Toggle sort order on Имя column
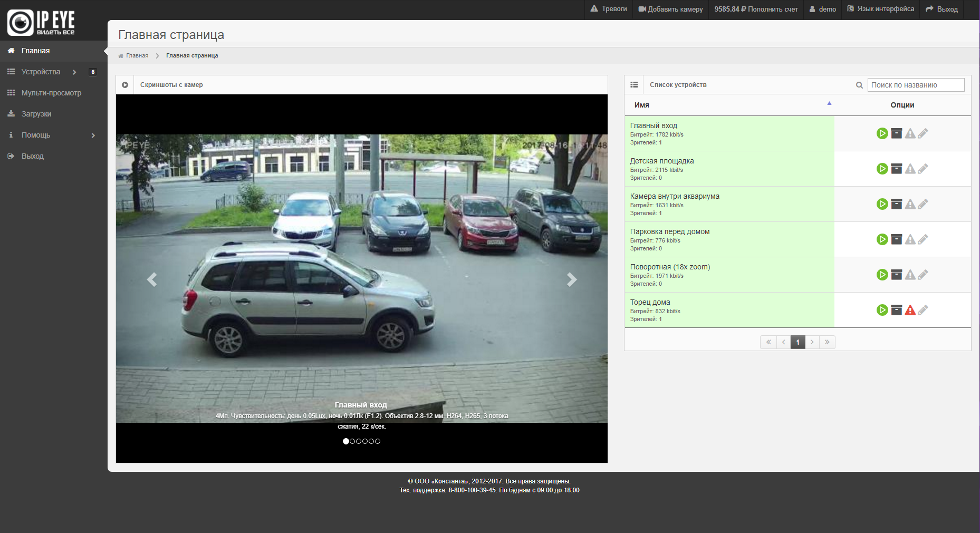The height and width of the screenshot is (533, 980). (641, 105)
